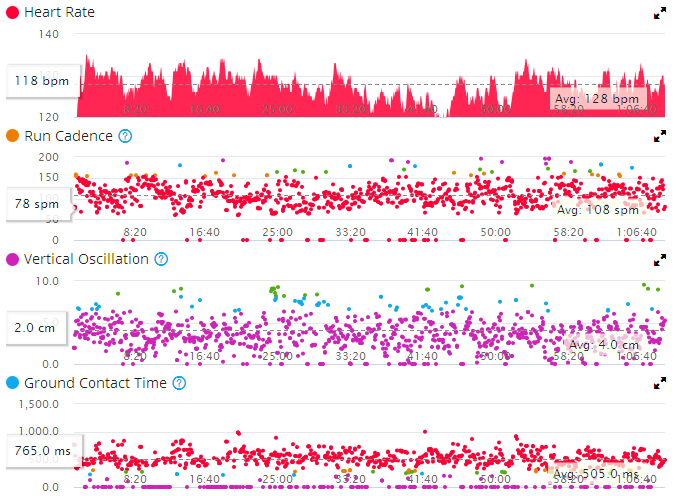Screen dimensions: 677x496
Task: Click the Avg: 108 spm label
Action: [x=598, y=210]
